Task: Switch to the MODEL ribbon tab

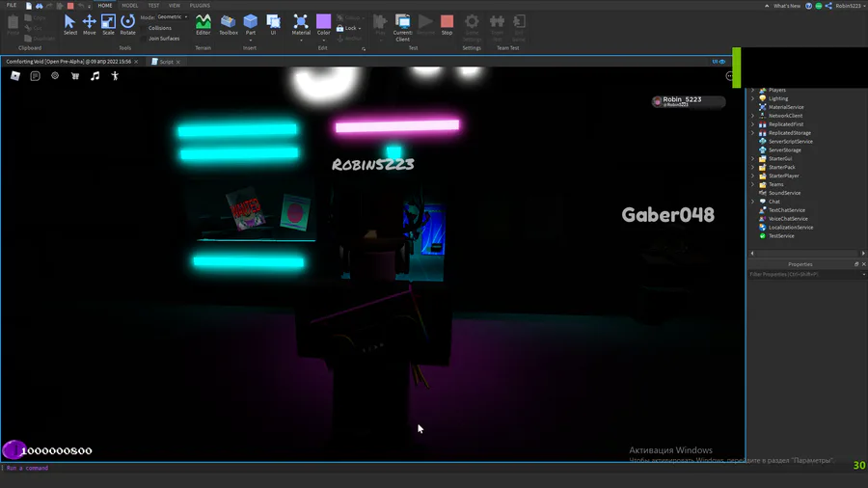Action: pyautogui.click(x=129, y=6)
